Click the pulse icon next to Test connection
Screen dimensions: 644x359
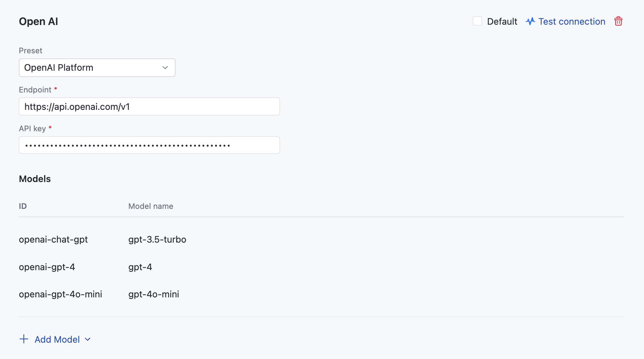coord(531,21)
